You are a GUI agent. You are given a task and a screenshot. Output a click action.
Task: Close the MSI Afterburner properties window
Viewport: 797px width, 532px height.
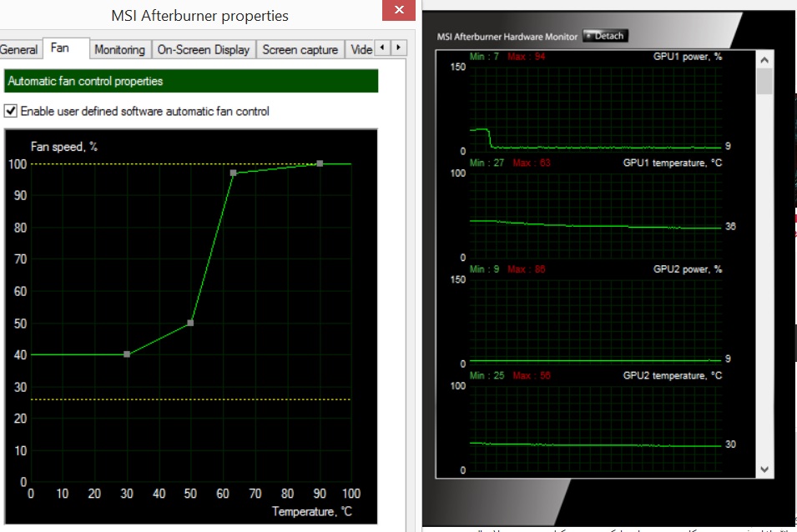pos(399,10)
